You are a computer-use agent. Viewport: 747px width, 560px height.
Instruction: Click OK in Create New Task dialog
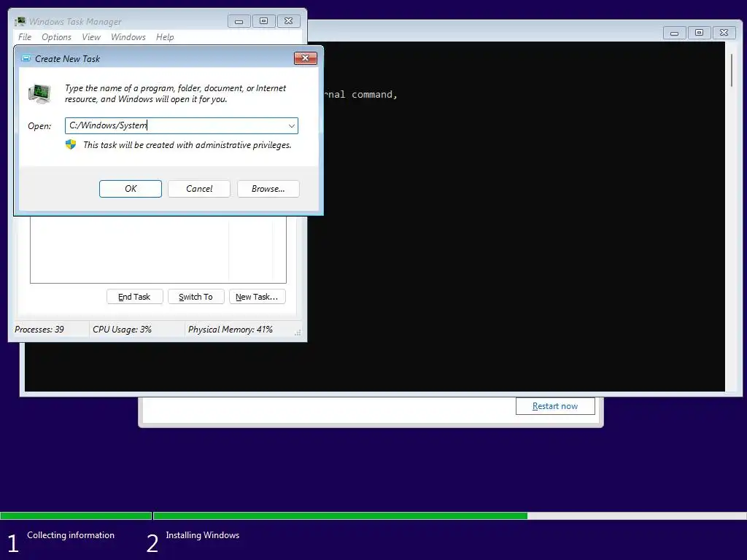pos(130,189)
